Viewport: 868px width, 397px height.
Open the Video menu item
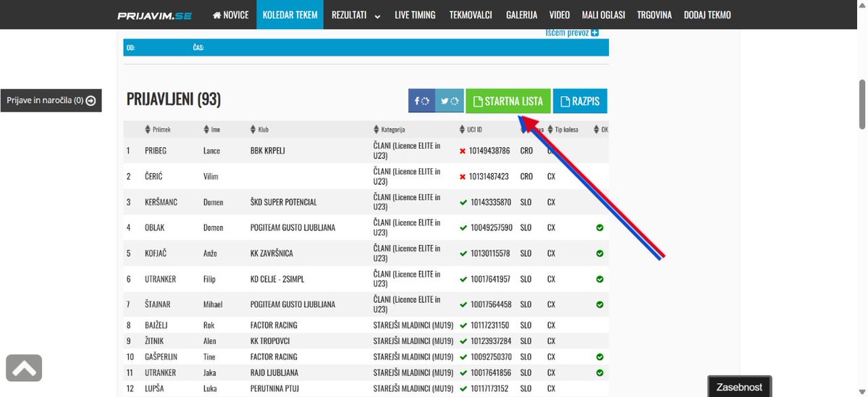[559, 15]
